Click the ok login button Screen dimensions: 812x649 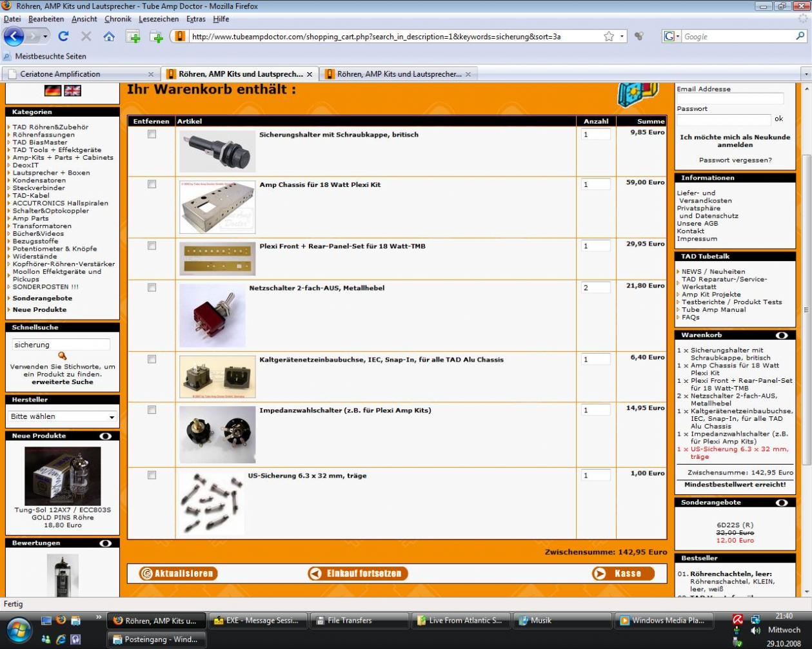pyautogui.click(x=779, y=119)
